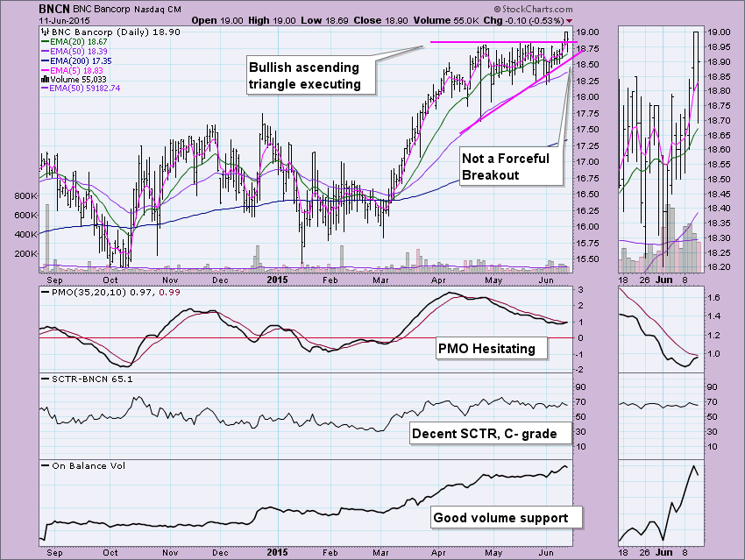Image resolution: width=745 pixels, height=560 pixels.
Task: Click the 19.00 price label on main chart axis
Action: pos(587,32)
